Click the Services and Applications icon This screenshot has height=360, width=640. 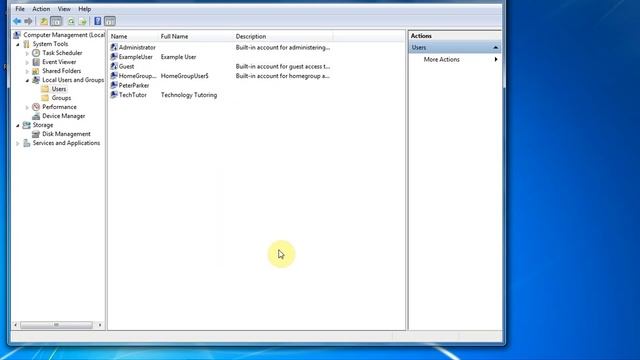pyautogui.click(x=27, y=143)
